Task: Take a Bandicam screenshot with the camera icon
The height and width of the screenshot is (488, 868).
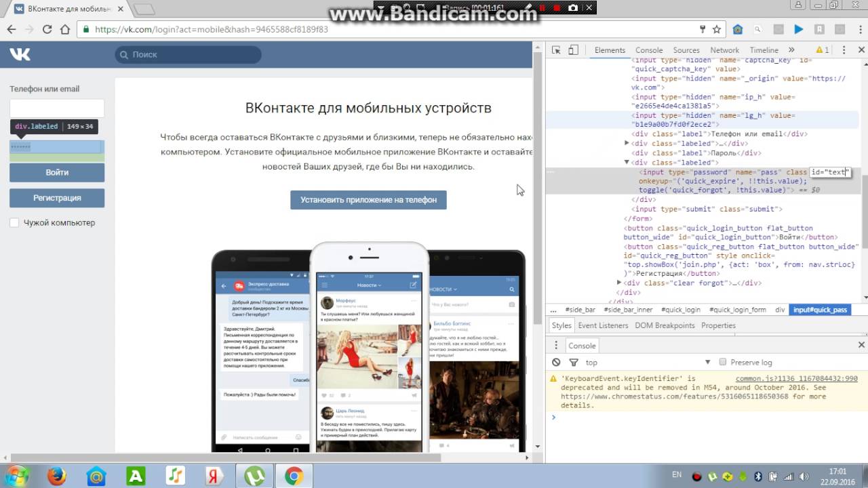Action: [x=573, y=8]
